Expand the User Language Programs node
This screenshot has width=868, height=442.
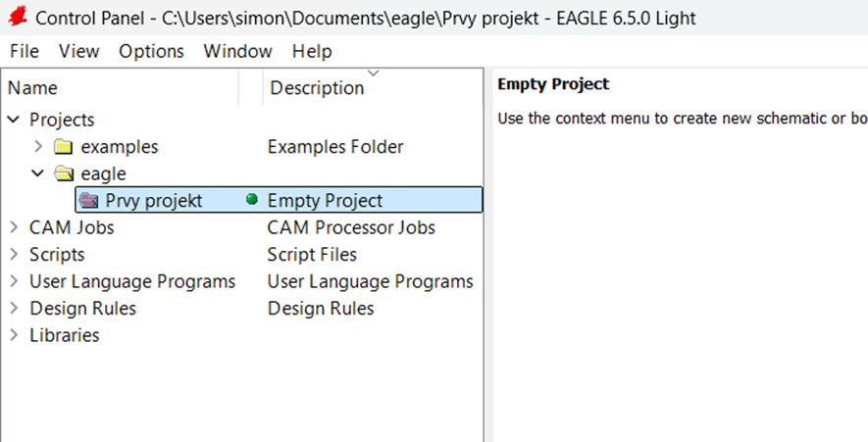tap(14, 281)
